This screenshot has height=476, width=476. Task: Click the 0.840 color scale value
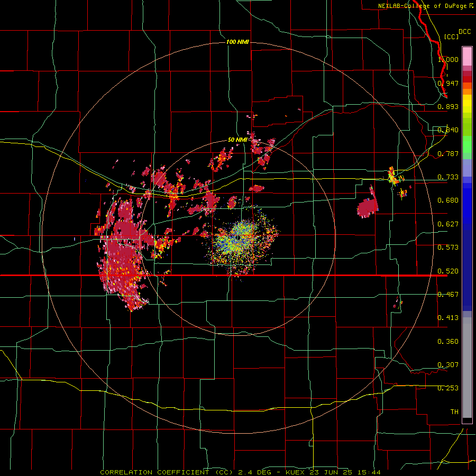448,130
